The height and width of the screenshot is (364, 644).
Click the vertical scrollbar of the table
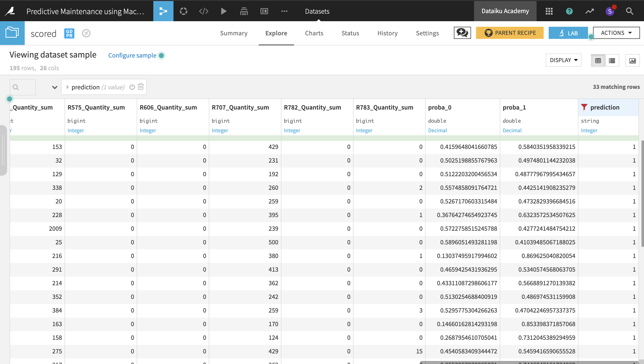642,193
